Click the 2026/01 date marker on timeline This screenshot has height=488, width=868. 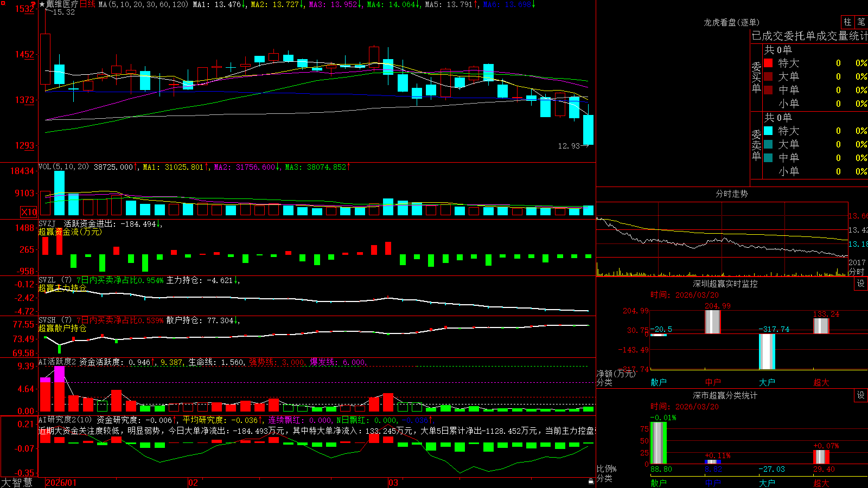pyautogui.click(x=61, y=483)
